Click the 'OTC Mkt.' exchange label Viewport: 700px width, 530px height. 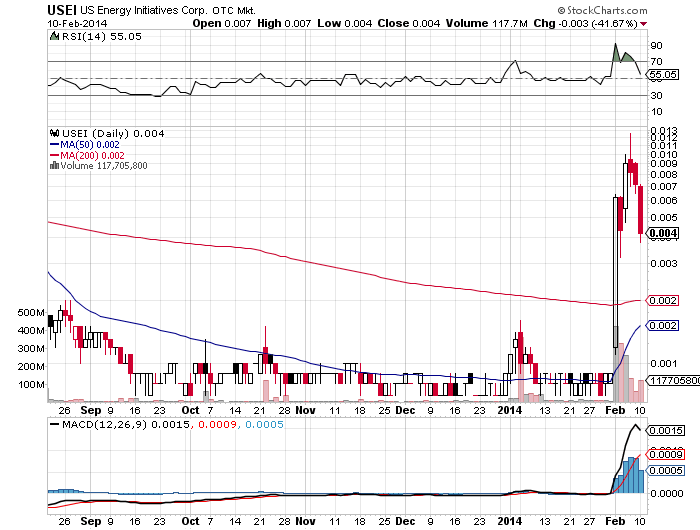(x=233, y=10)
